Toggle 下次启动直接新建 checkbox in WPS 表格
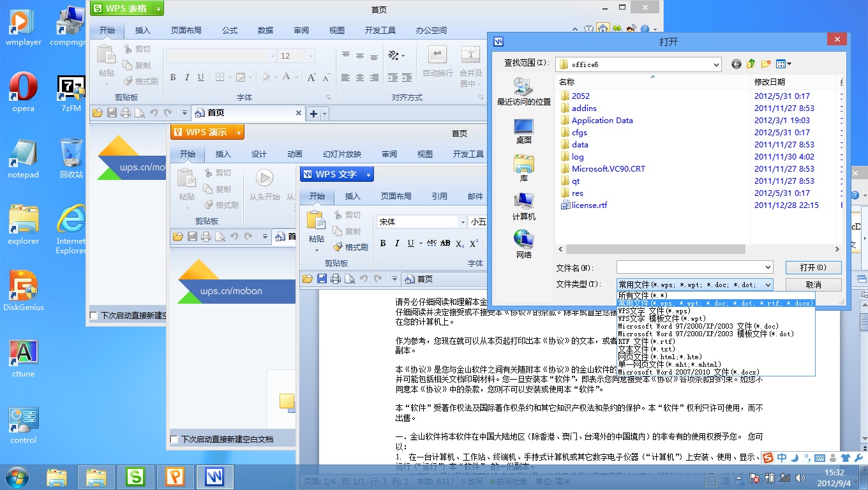The height and width of the screenshot is (490, 868). tap(94, 316)
